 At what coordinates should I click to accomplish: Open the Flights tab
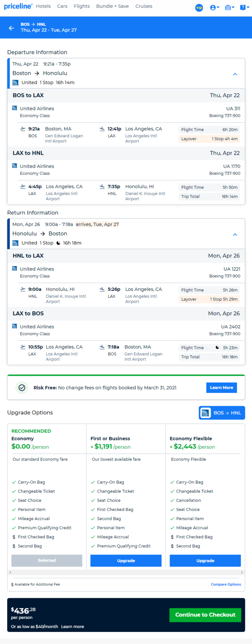82,6
